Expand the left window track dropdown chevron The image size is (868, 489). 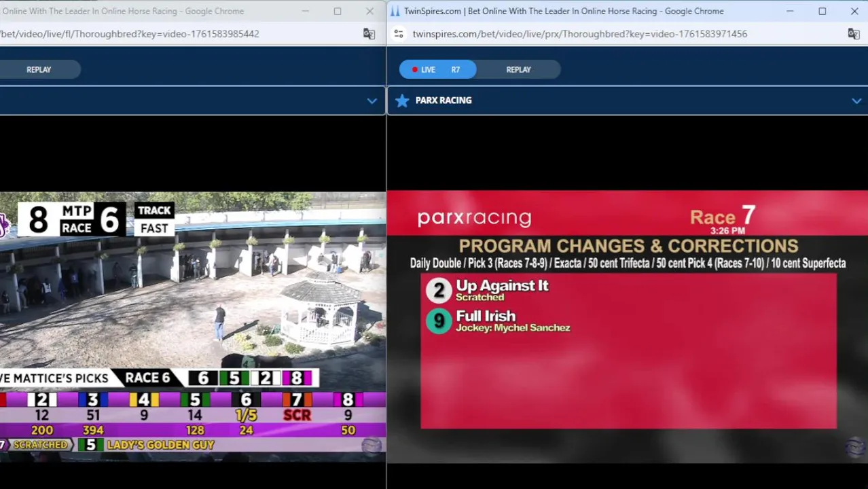pyautogui.click(x=372, y=101)
